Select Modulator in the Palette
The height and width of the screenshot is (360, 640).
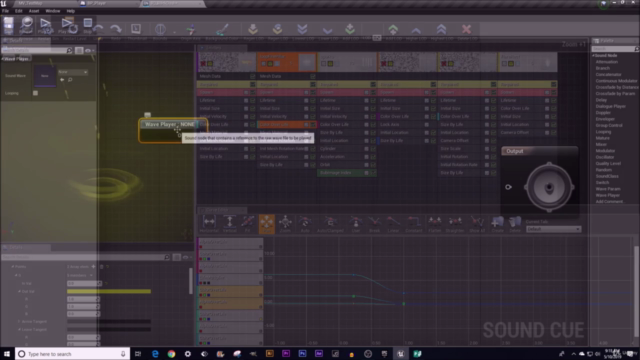(x=605, y=151)
